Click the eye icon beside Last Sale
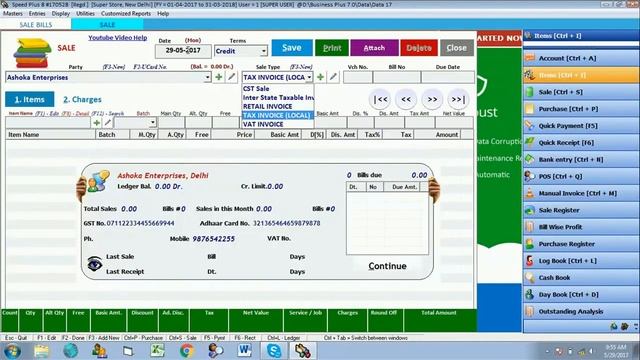This screenshot has height=360, width=640. click(95, 264)
